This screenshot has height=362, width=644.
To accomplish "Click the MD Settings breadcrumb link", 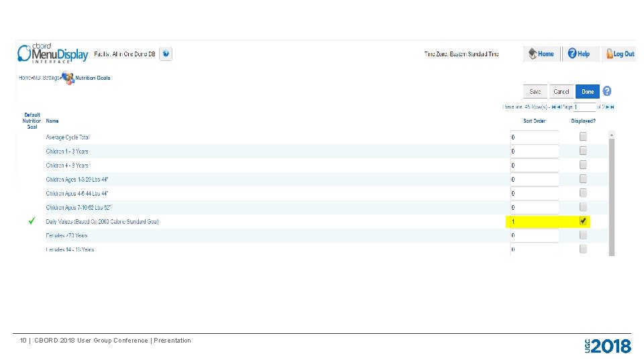I will coord(46,78).
